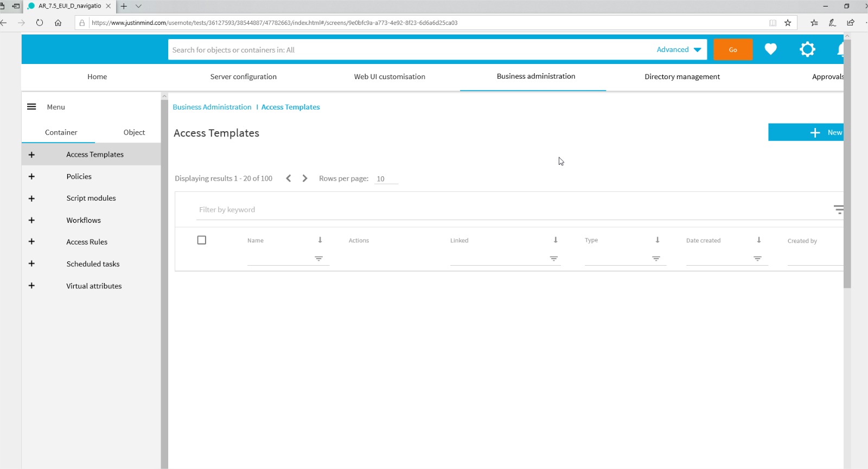
Task: Click the Business Administration breadcrumb link
Action: pyautogui.click(x=212, y=107)
